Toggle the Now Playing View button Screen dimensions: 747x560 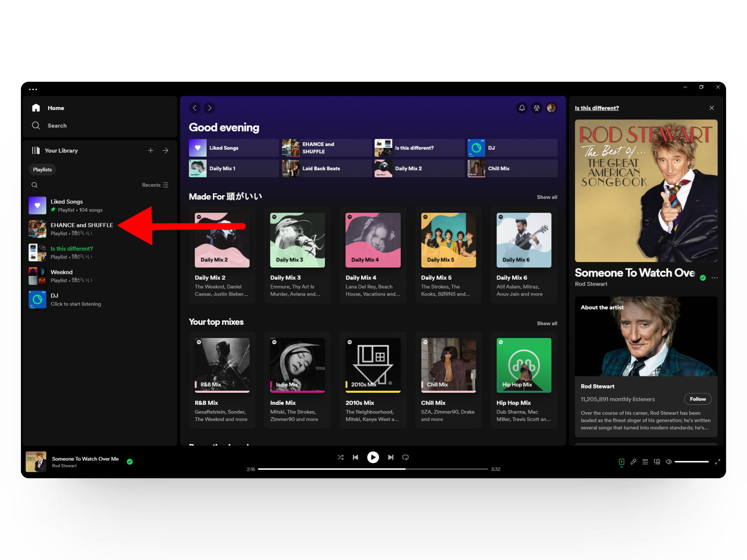(x=621, y=462)
